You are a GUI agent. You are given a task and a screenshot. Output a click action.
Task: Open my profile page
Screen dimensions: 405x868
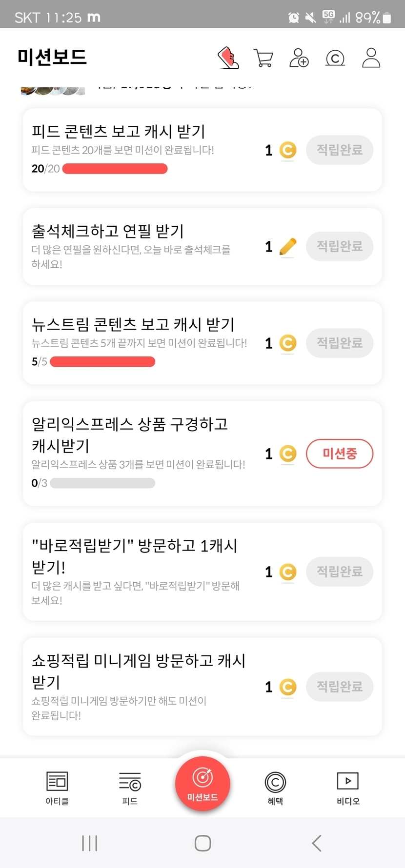(371, 58)
